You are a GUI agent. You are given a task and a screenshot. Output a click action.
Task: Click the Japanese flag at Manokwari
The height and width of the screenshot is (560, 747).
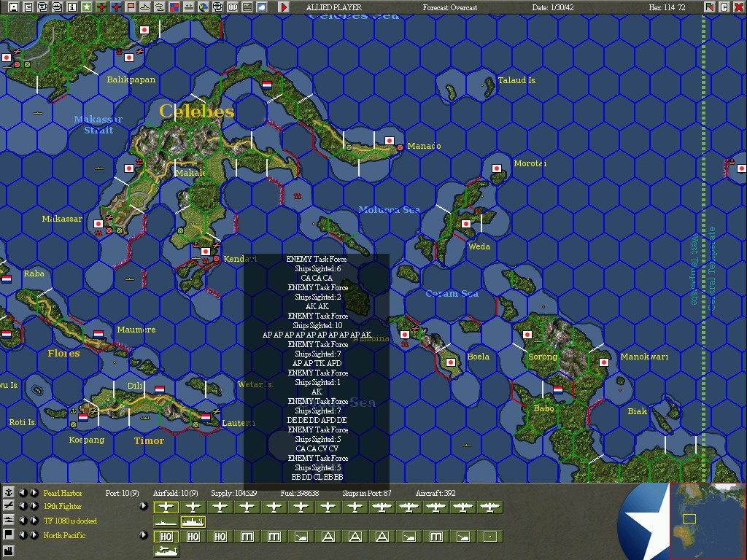603,362
